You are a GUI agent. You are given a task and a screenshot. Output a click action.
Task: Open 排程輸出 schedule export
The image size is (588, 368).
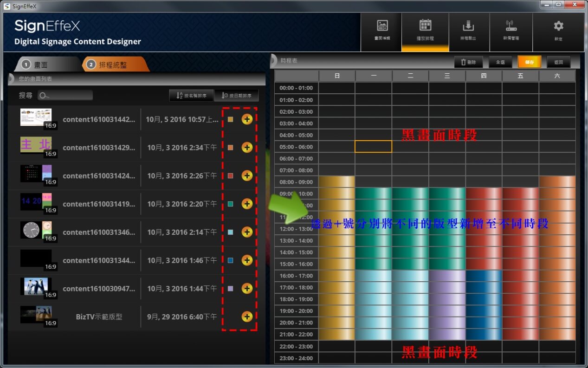tap(468, 30)
